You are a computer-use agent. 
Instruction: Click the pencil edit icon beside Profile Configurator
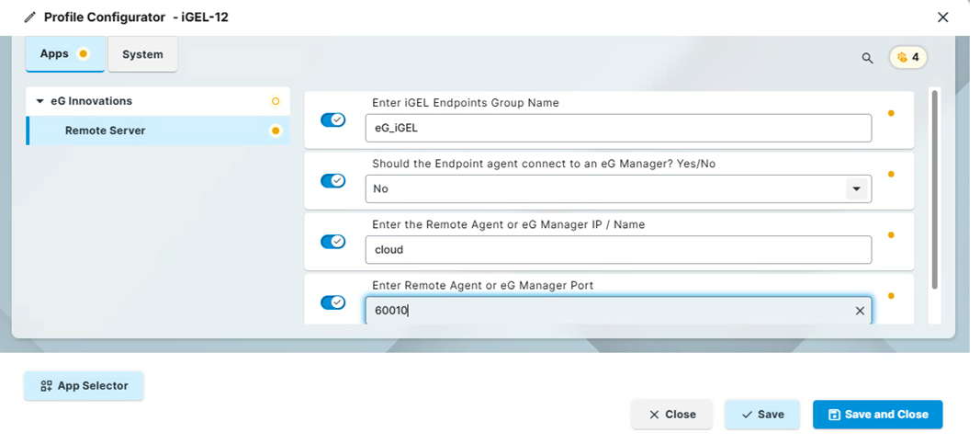30,17
